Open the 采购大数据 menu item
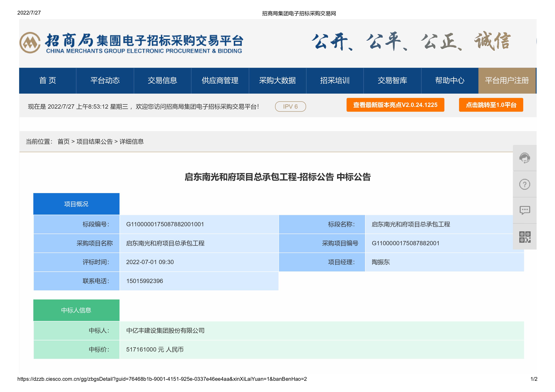The width and height of the screenshot is (555, 392). pyautogui.click(x=277, y=80)
